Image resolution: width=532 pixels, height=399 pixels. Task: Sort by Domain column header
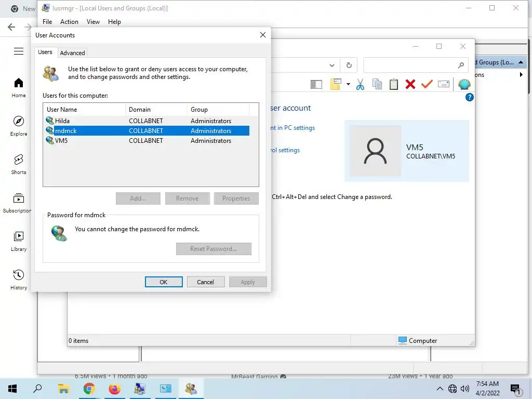tap(156, 110)
